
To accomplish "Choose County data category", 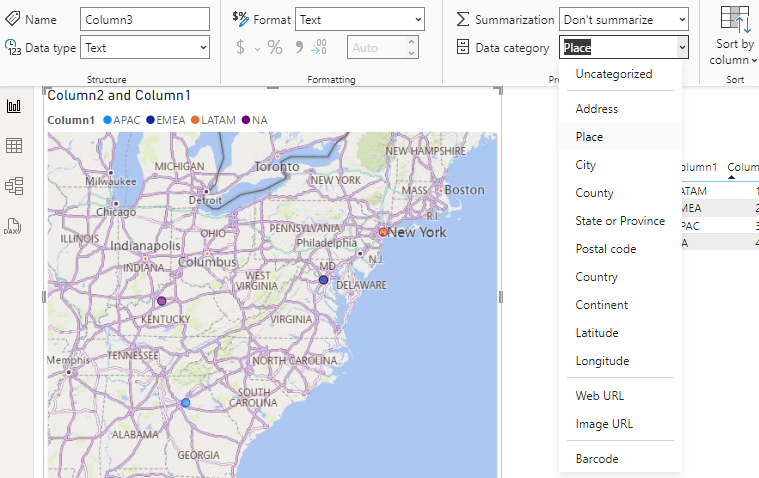I will (x=620, y=193).
